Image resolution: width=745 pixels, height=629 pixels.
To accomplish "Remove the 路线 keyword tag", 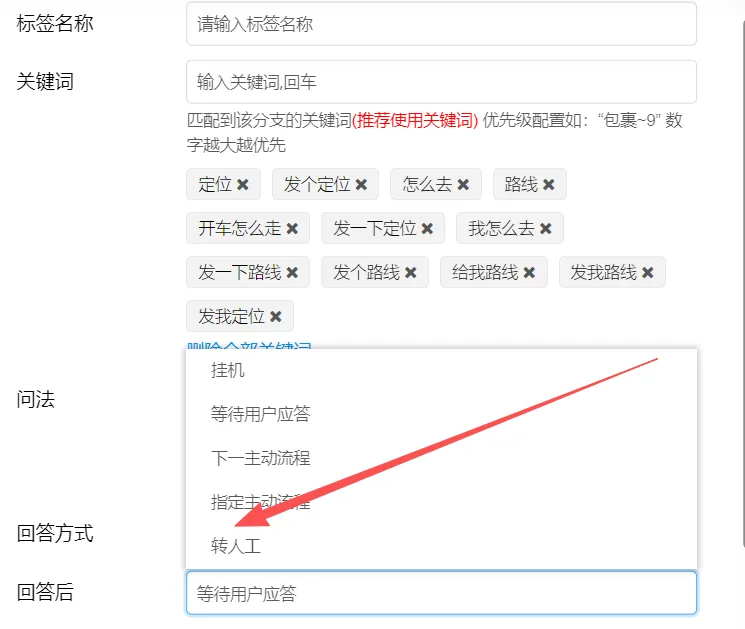I will coord(549,184).
